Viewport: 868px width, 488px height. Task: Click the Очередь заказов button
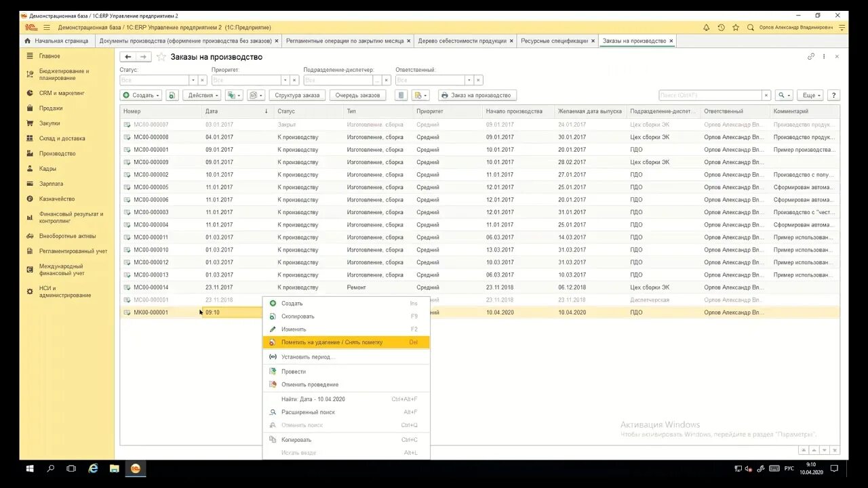[x=358, y=96]
